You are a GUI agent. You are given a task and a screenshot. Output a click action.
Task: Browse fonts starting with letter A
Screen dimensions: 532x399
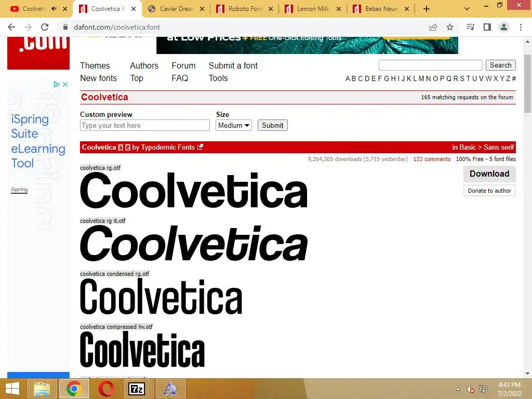(348, 79)
